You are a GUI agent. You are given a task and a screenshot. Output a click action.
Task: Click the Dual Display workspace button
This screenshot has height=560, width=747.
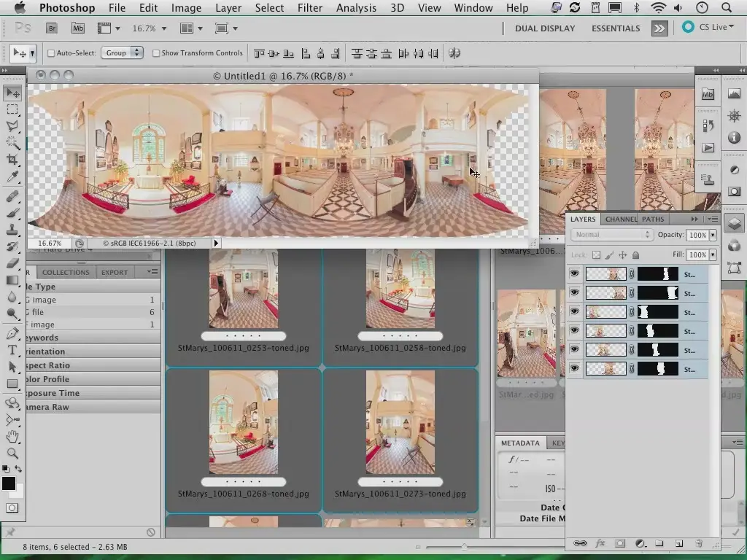point(545,28)
